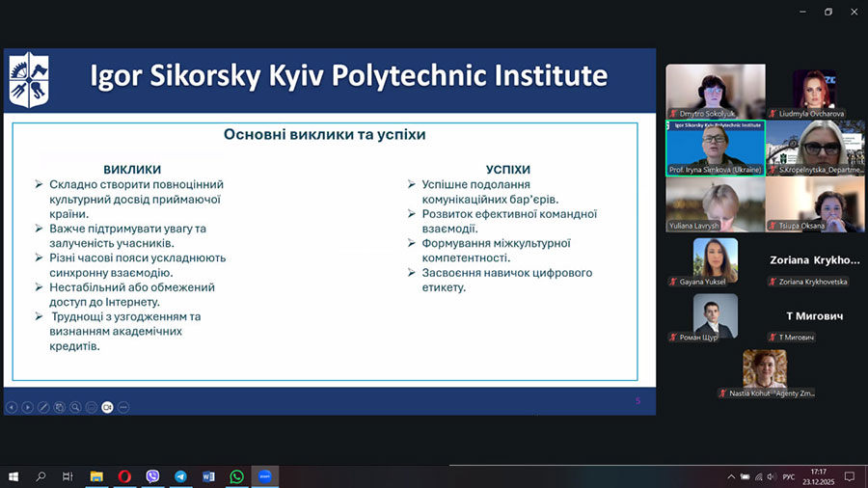Open WhatsApp from taskbar
This screenshot has height=488, width=868.
tap(236, 476)
